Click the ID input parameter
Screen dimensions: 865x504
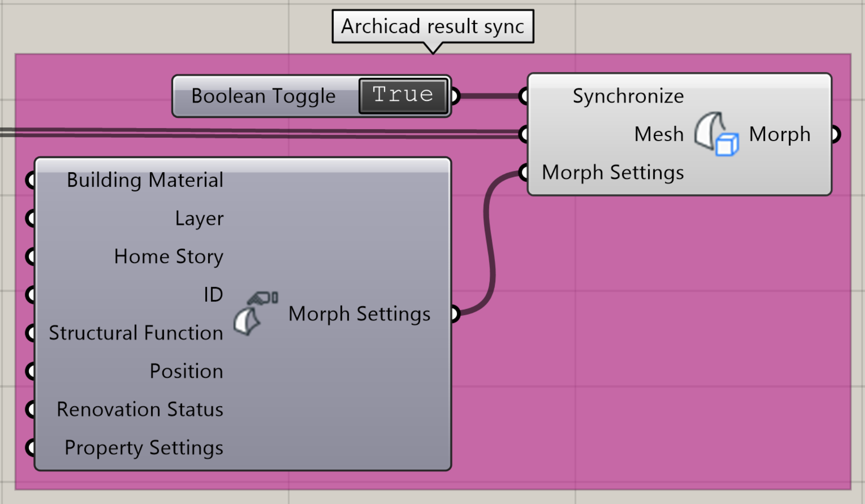pos(213,295)
